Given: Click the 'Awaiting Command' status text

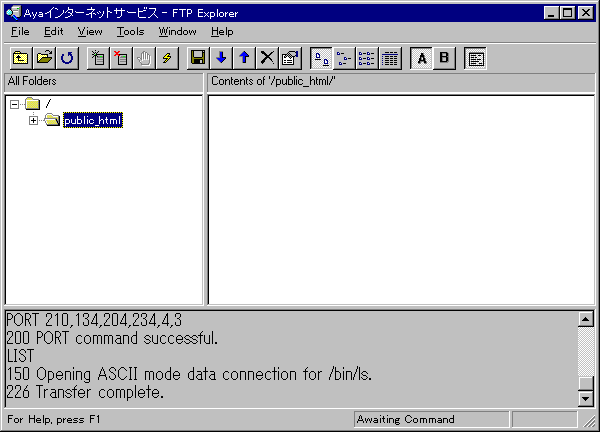Looking at the screenshot, I should click(x=406, y=419).
